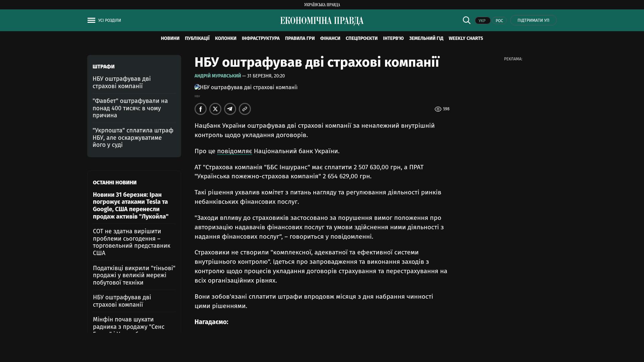Switch language to УКР

point(482,21)
